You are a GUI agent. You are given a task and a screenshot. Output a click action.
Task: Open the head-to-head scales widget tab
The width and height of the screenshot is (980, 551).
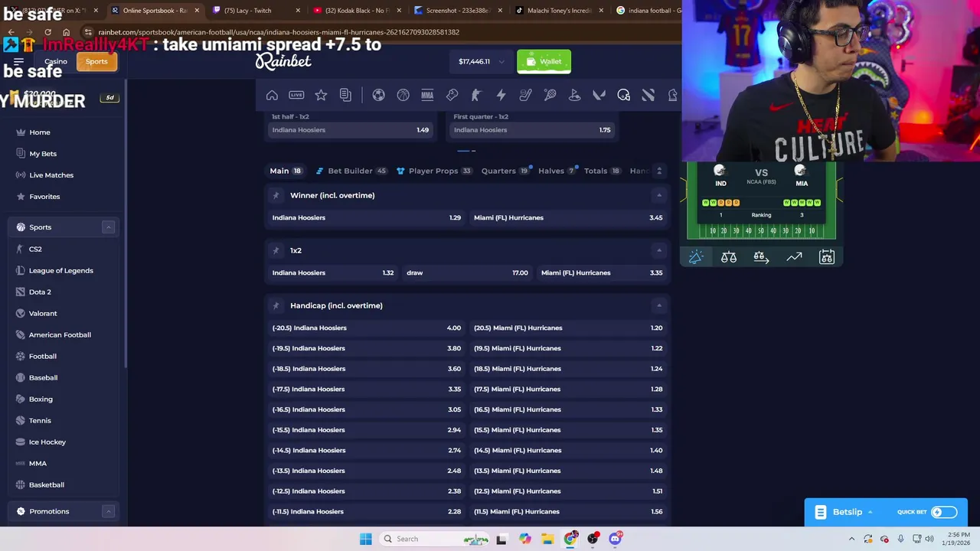(x=728, y=257)
